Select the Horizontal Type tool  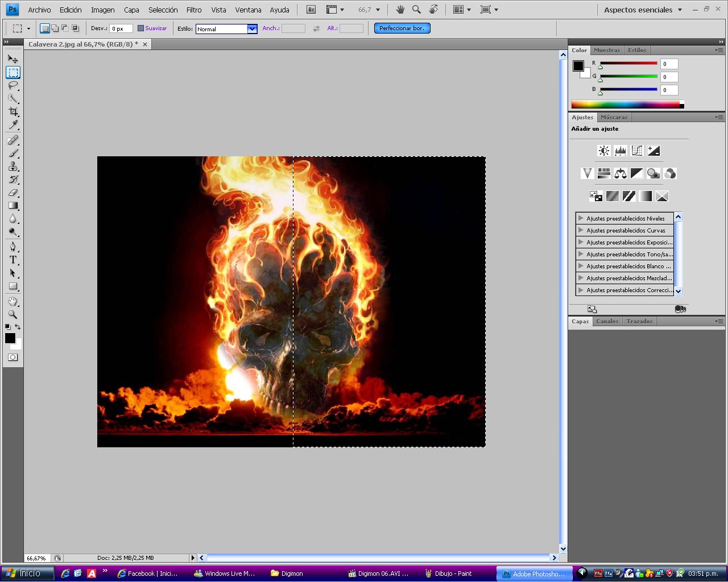(13, 260)
